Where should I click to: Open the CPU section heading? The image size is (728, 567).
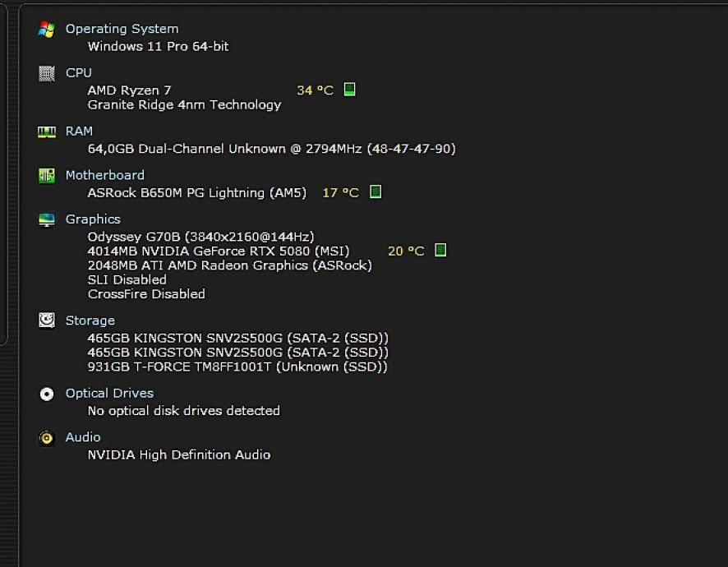point(78,73)
